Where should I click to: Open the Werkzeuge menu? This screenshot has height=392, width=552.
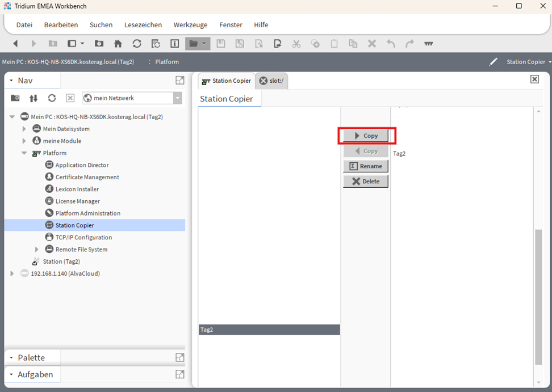point(190,25)
